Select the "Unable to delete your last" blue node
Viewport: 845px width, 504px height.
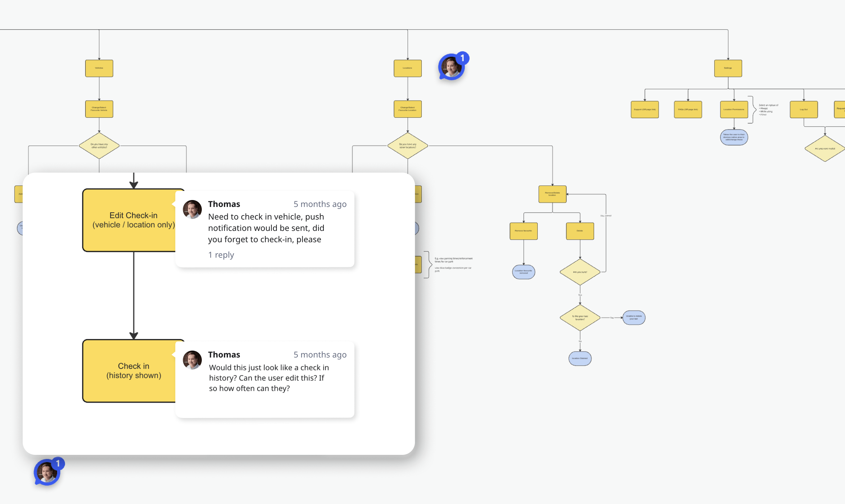[x=633, y=318]
